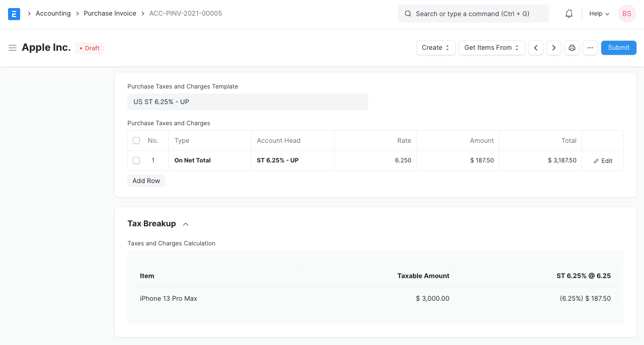The height and width of the screenshot is (345, 644).
Task: Collapse the Tax Breakup section
Action: pyautogui.click(x=185, y=224)
